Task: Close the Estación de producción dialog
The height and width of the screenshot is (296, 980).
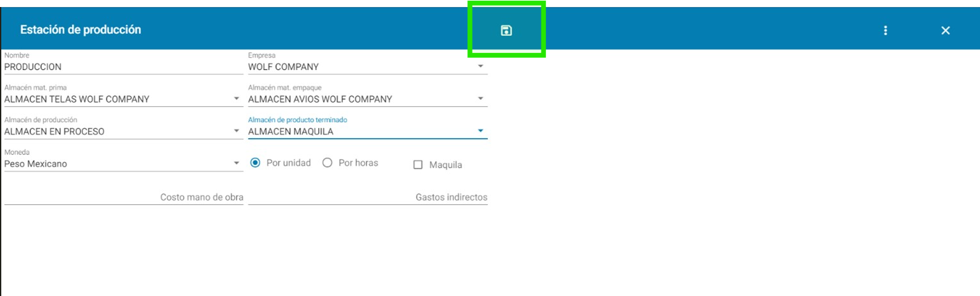Action: (946, 31)
